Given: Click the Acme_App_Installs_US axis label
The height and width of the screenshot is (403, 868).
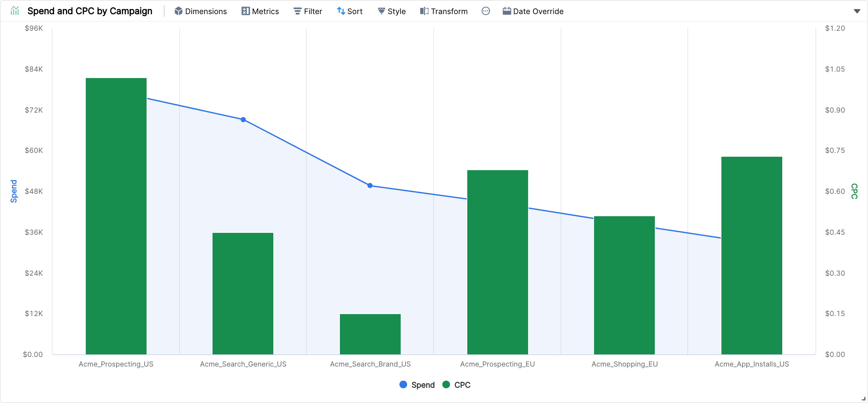Looking at the screenshot, I should (x=751, y=364).
